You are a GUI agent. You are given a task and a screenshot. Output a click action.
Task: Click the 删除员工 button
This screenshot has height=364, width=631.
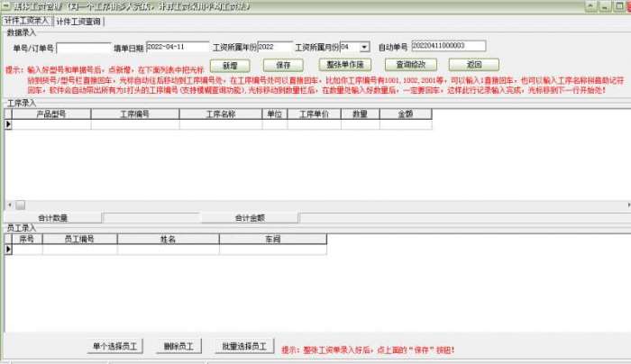178,346
